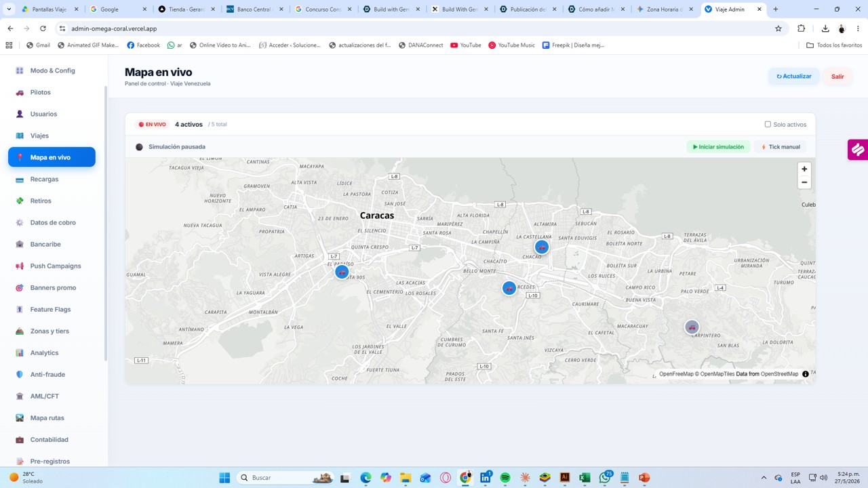Open Recargas section
The width and height of the screenshot is (868, 488).
pos(52,179)
